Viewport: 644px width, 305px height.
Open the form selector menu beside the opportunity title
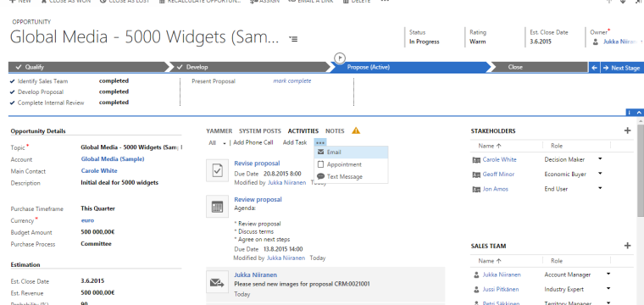tap(293, 39)
